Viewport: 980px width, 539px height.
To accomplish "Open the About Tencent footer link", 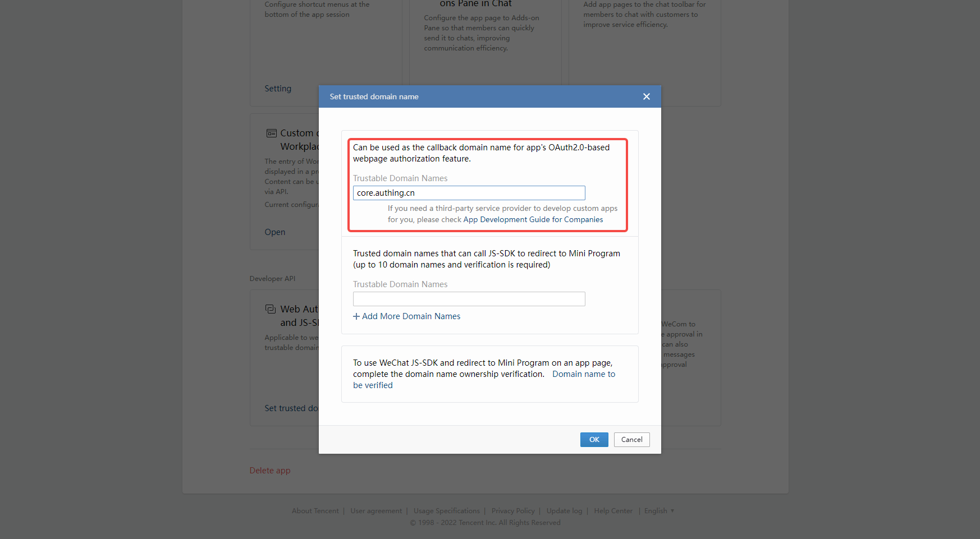I will click(x=315, y=511).
